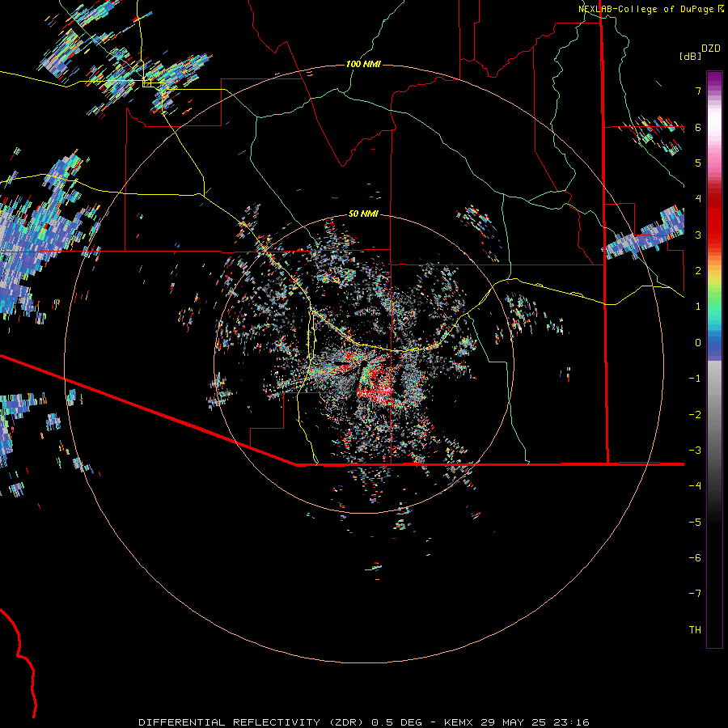Click the 50 NMI range ring label
This screenshot has height=728, width=728.
(363, 214)
